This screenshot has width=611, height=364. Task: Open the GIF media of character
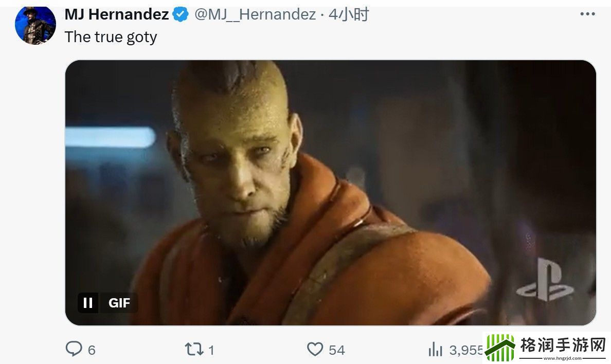(330, 192)
